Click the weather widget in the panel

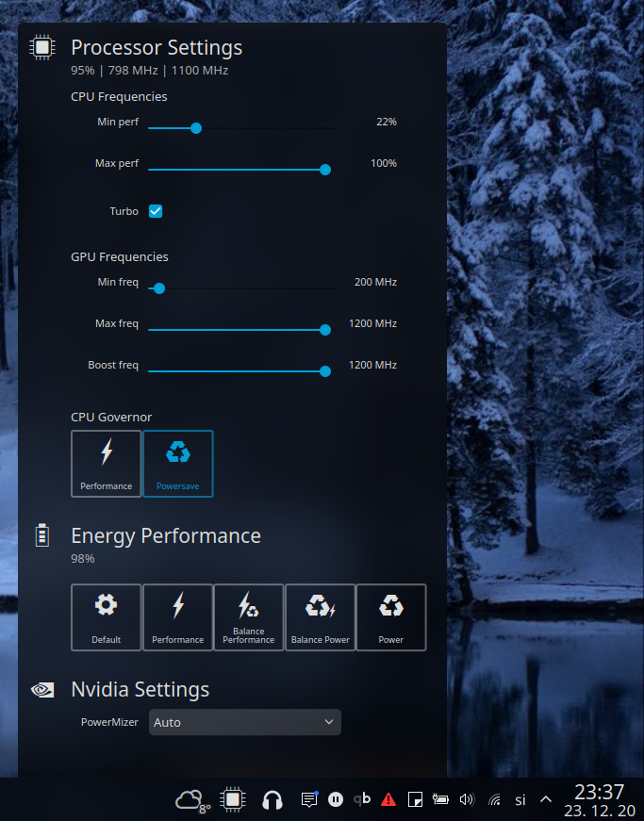192,800
